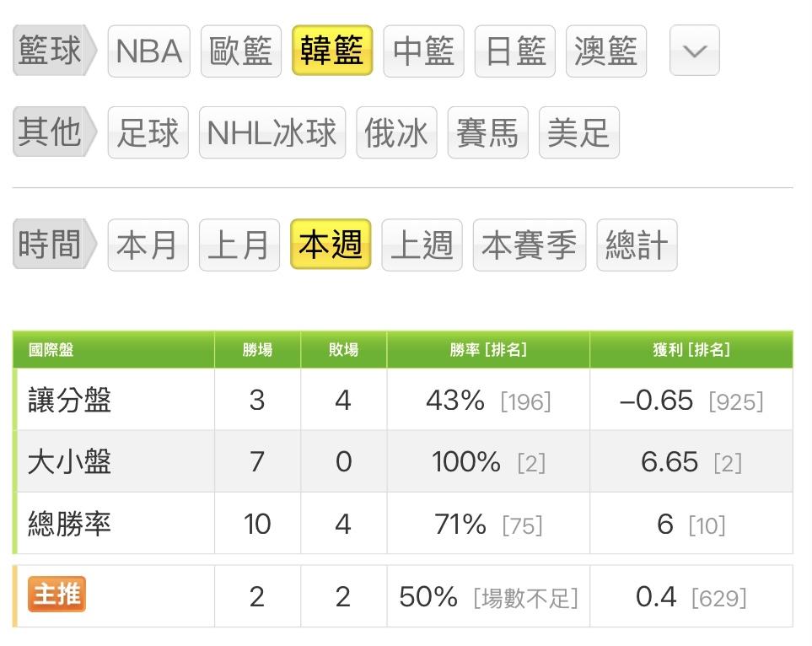The image size is (812, 646).
Task: View 本賽季 season statistics
Action: click(529, 245)
